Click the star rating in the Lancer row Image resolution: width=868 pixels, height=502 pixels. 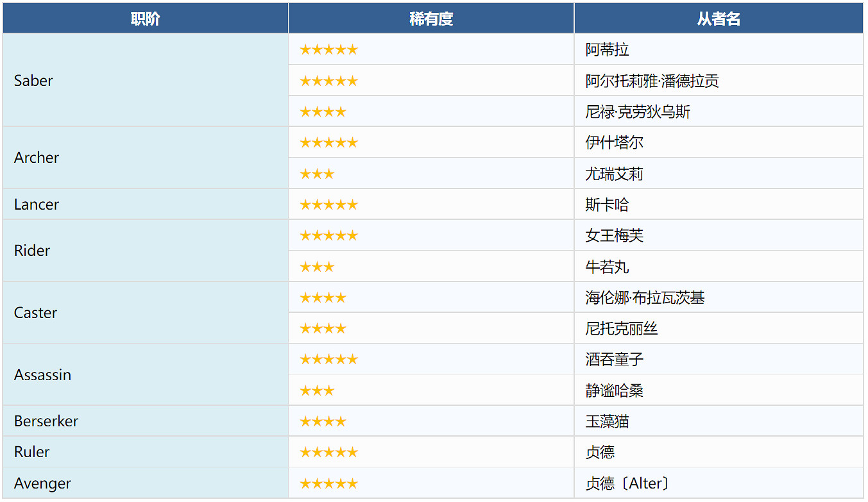[328, 205]
